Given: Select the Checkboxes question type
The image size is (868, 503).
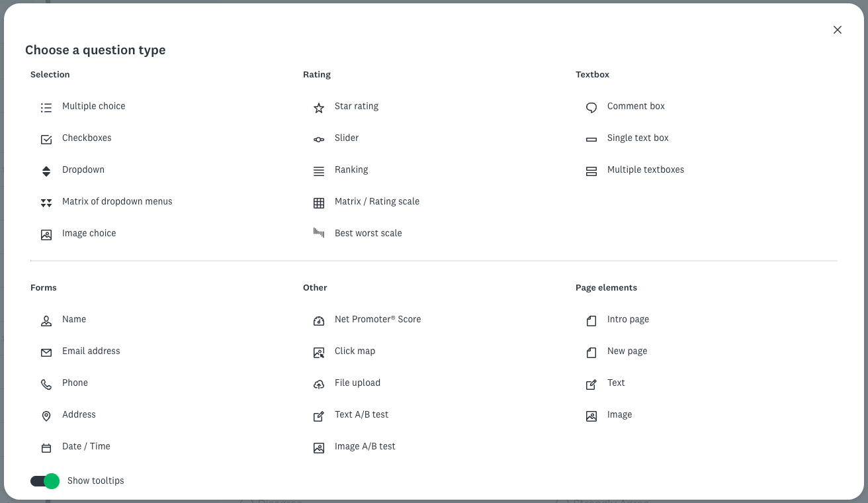Looking at the screenshot, I should (87, 138).
